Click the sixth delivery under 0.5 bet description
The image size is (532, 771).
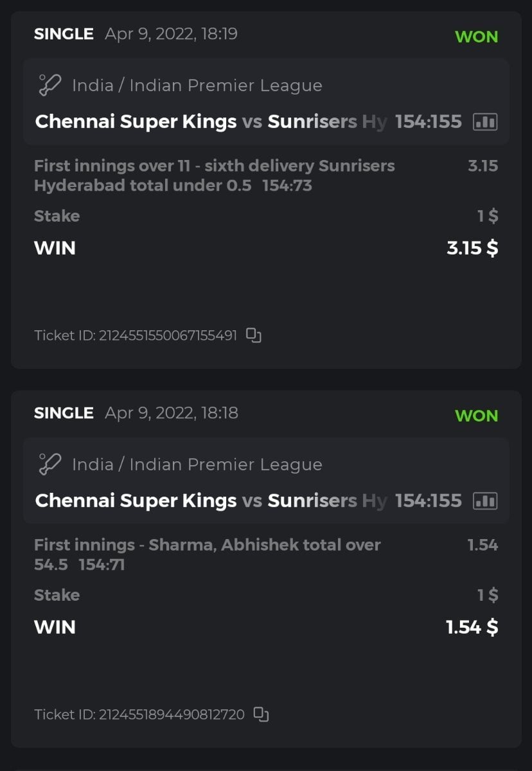[x=214, y=175]
